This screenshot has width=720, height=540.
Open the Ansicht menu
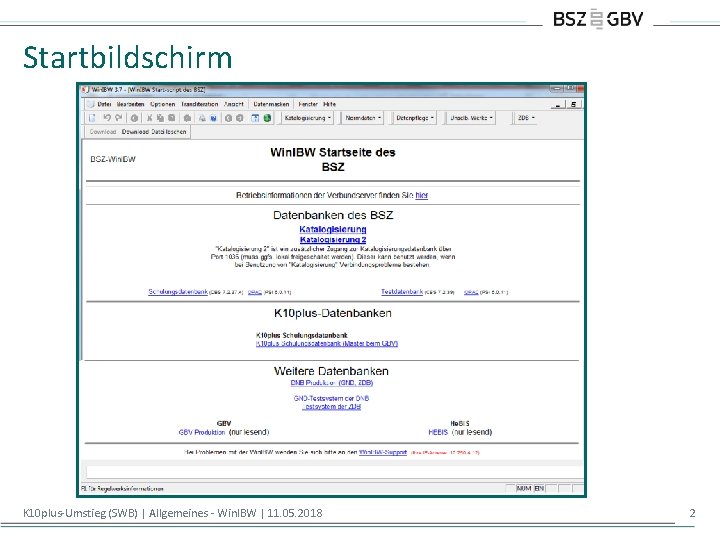[x=234, y=104]
